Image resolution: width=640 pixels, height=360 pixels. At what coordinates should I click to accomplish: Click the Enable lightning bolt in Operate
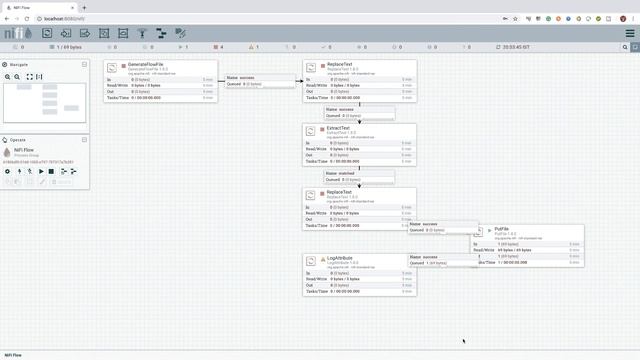pos(19,171)
